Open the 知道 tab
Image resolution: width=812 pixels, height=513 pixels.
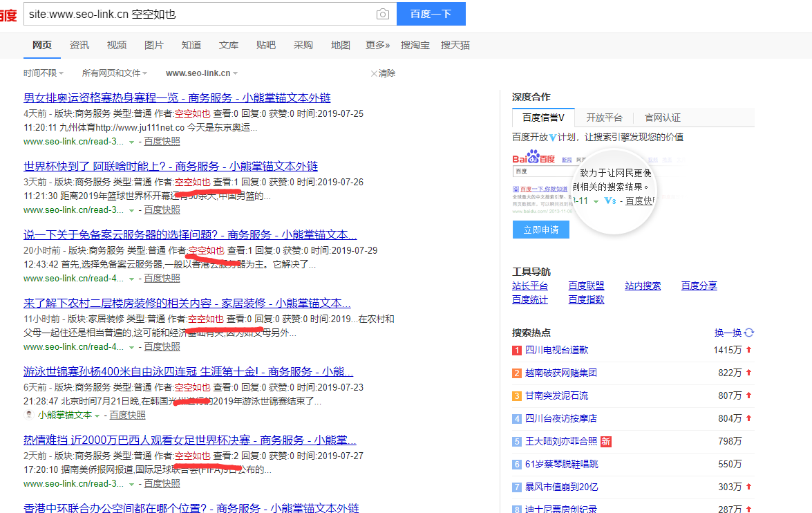(191, 45)
